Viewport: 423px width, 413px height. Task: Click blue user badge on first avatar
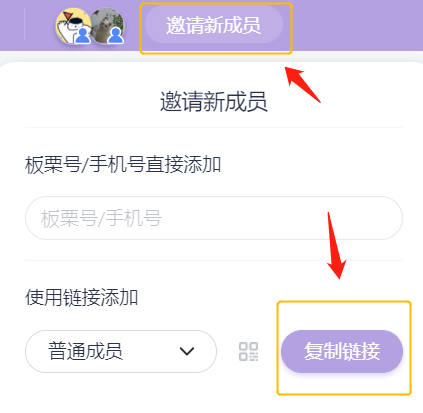[83, 35]
